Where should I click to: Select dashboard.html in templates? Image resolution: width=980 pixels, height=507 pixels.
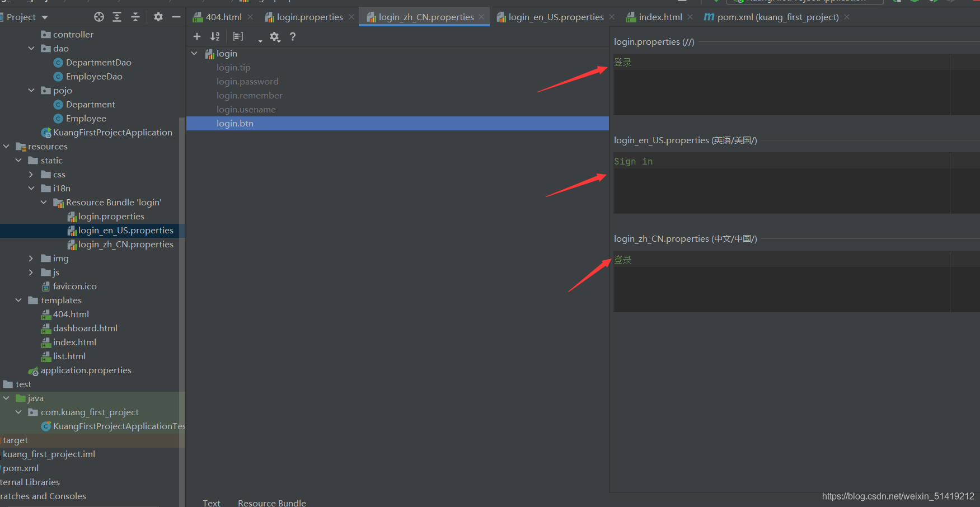click(x=85, y=328)
